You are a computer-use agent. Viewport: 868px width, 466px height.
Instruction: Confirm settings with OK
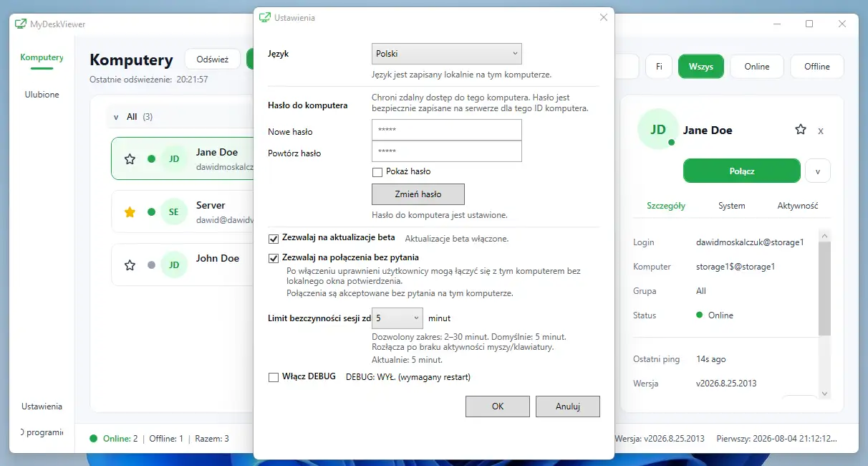[x=498, y=406]
